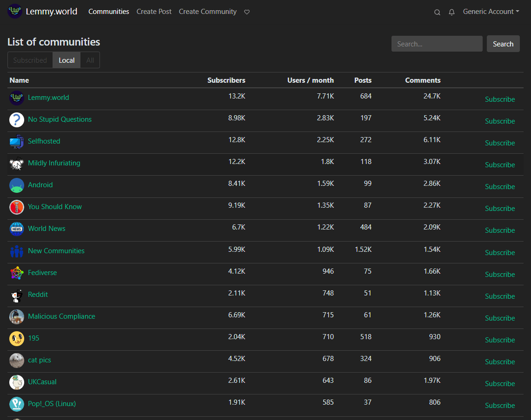Click the World News community avatar
Image resolution: width=531 pixels, height=420 pixels.
pyautogui.click(x=17, y=229)
